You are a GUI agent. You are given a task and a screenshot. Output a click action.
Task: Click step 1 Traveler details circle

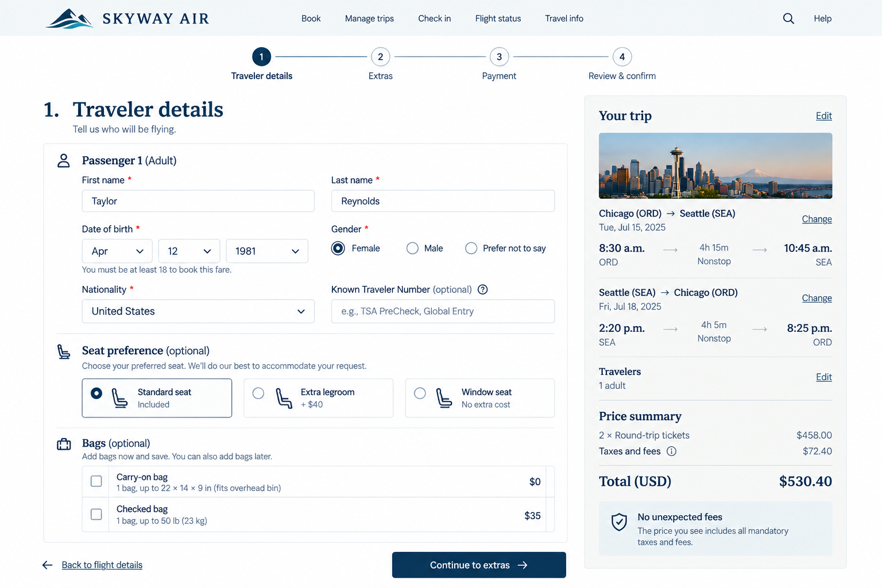(x=261, y=57)
